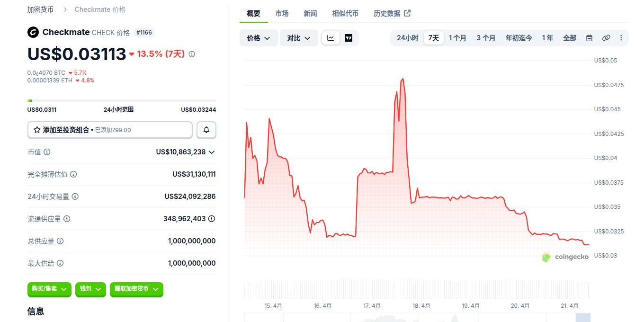Click the #1166 rank badge

[144, 33]
